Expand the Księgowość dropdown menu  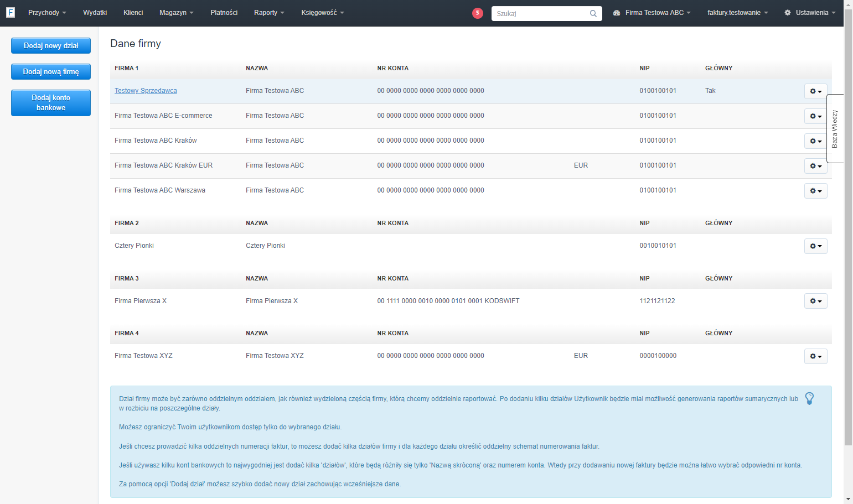tap(323, 13)
